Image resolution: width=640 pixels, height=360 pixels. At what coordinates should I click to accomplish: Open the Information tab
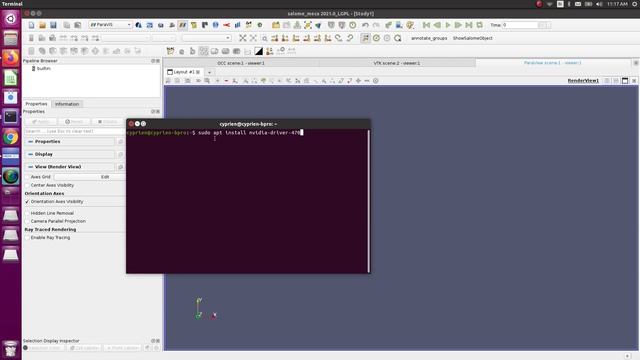(67, 104)
